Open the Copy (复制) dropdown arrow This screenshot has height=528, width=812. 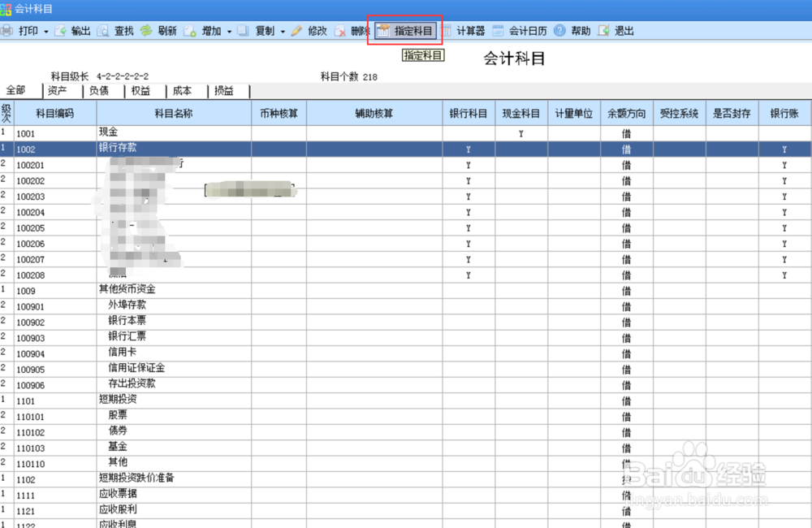pos(283,32)
